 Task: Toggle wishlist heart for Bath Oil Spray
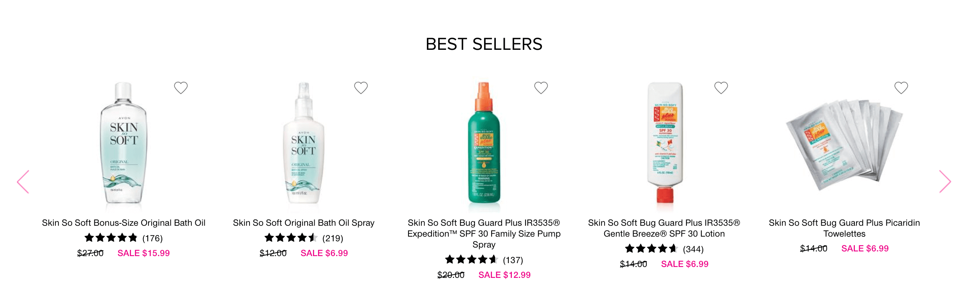click(x=361, y=88)
